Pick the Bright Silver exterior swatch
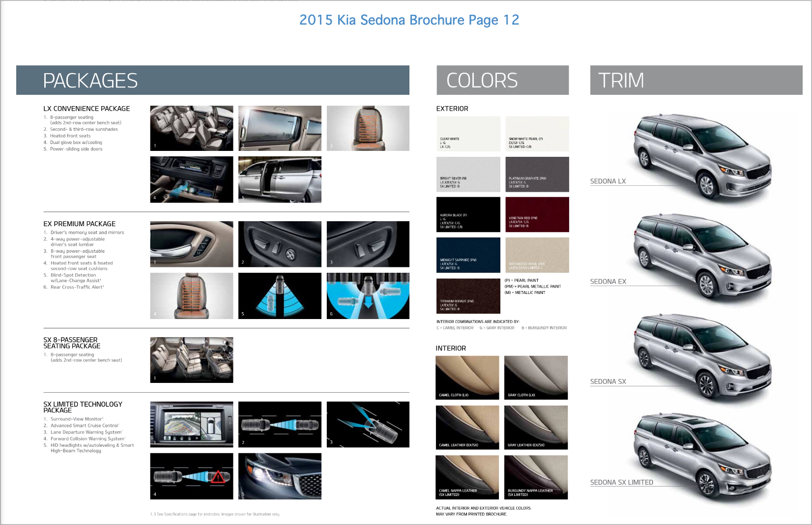 tap(468, 175)
